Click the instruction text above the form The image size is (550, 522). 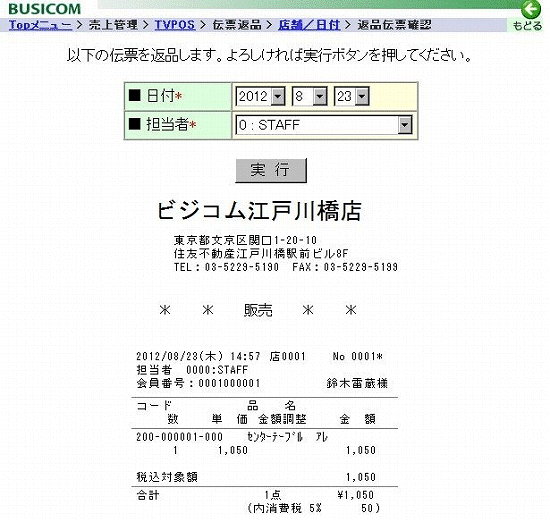tap(269, 55)
